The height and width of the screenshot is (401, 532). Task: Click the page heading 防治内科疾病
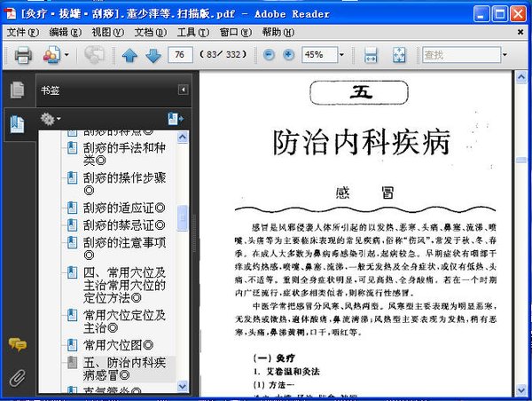click(x=362, y=143)
